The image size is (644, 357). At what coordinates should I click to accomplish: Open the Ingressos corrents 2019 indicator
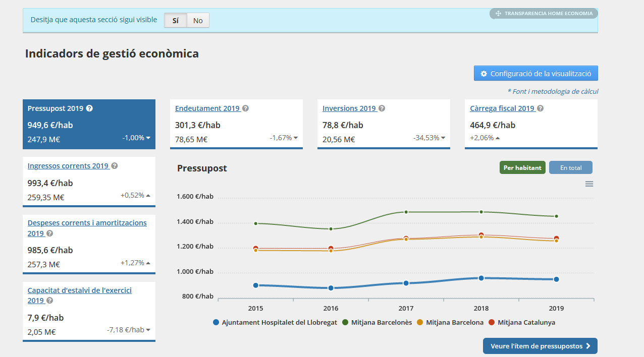(68, 166)
